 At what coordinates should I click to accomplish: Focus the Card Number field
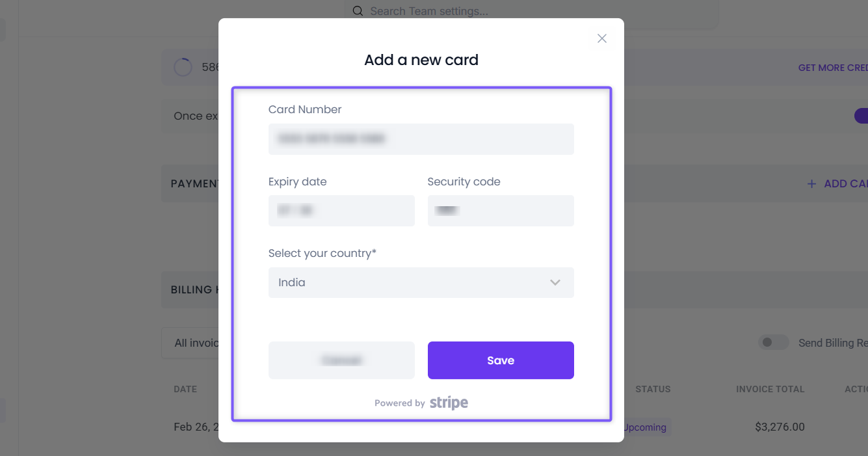tap(421, 139)
